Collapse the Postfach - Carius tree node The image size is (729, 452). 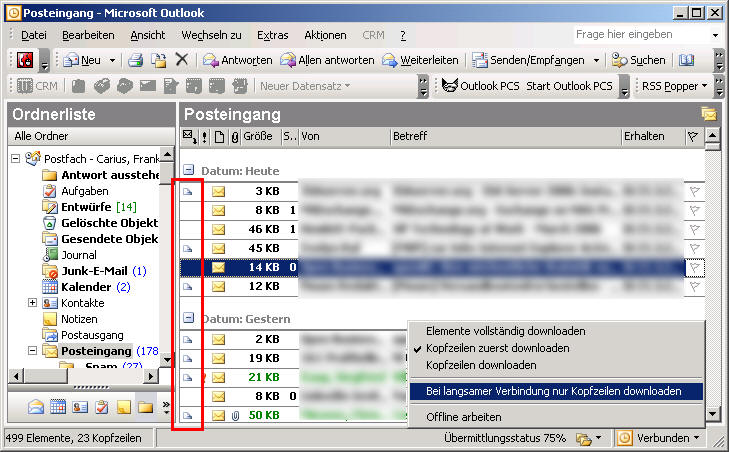15,159
